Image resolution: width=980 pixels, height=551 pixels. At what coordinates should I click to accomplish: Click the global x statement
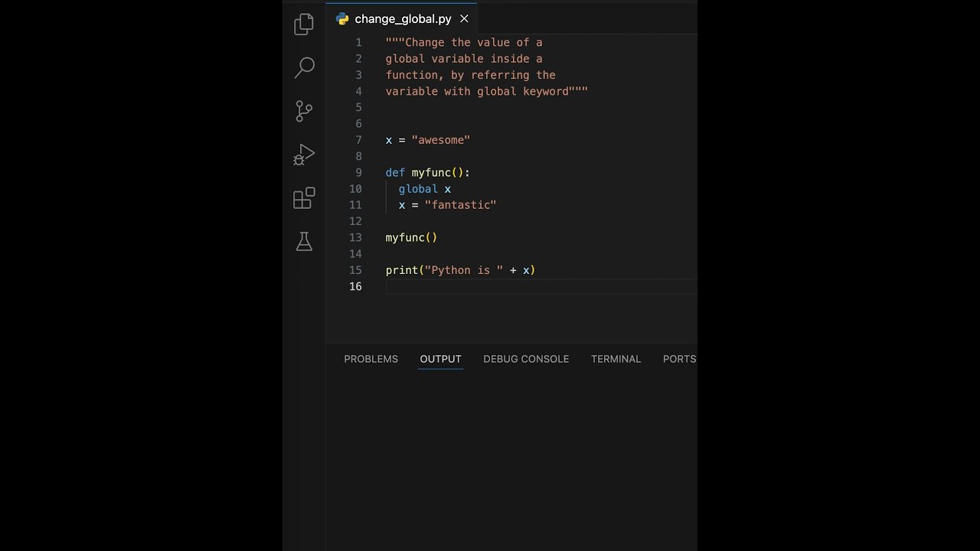click(x=425, y=189)
